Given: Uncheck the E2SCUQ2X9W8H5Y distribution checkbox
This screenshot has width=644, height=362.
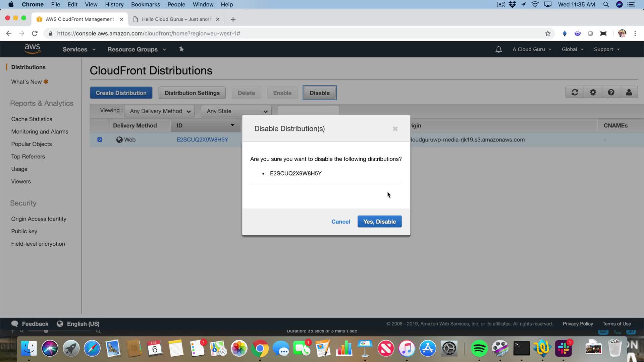Looking at the screenshot, I should (x=100, y=139).
